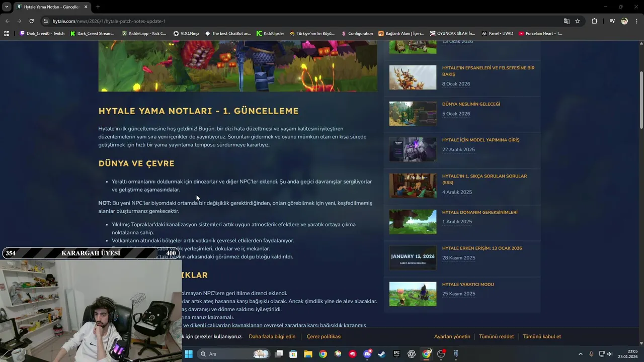Open Steam from the taskbar
This screenshot has width=644, height=362.
pos(382,354)
